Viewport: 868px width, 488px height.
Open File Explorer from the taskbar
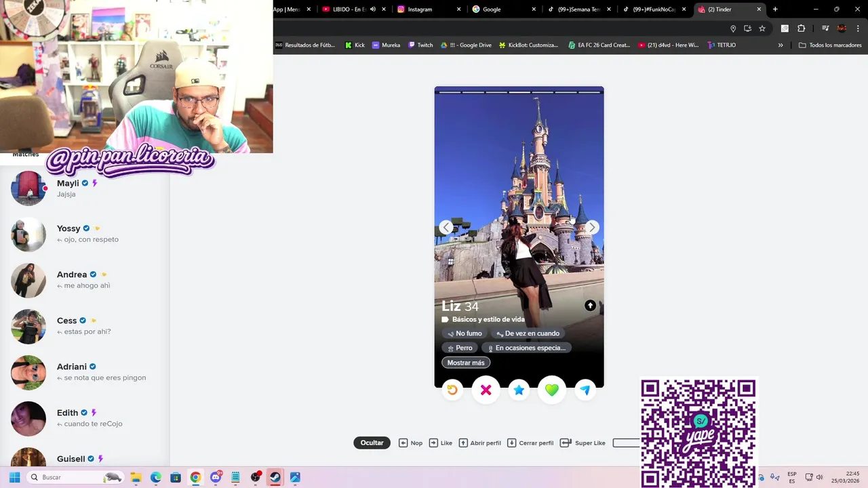(136, 477)
